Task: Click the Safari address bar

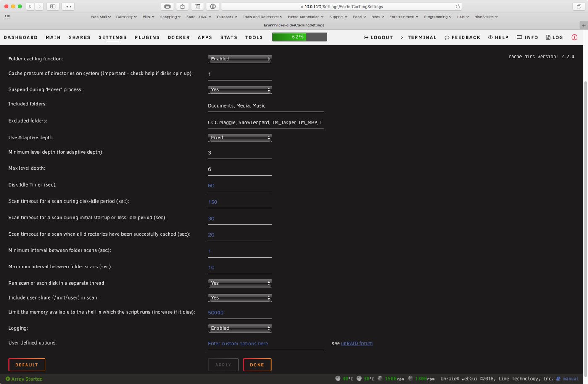Action: 341,6
